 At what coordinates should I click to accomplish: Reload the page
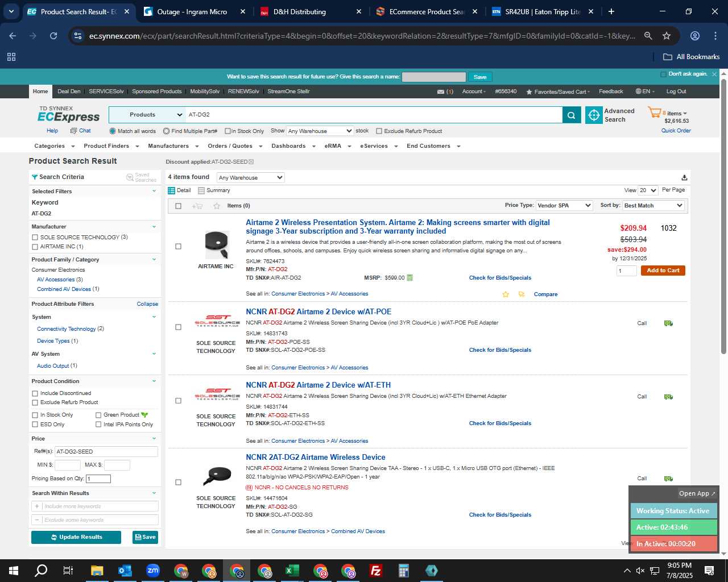point(53,36)
